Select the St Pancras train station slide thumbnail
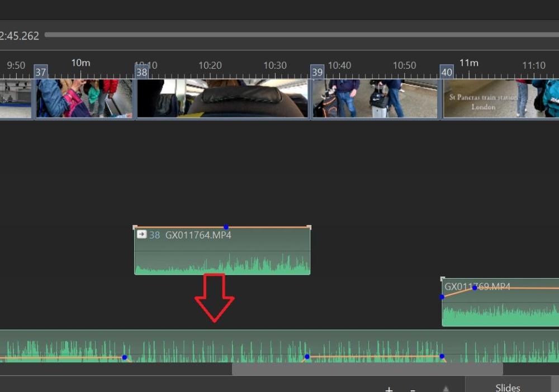 coord(500,99)
